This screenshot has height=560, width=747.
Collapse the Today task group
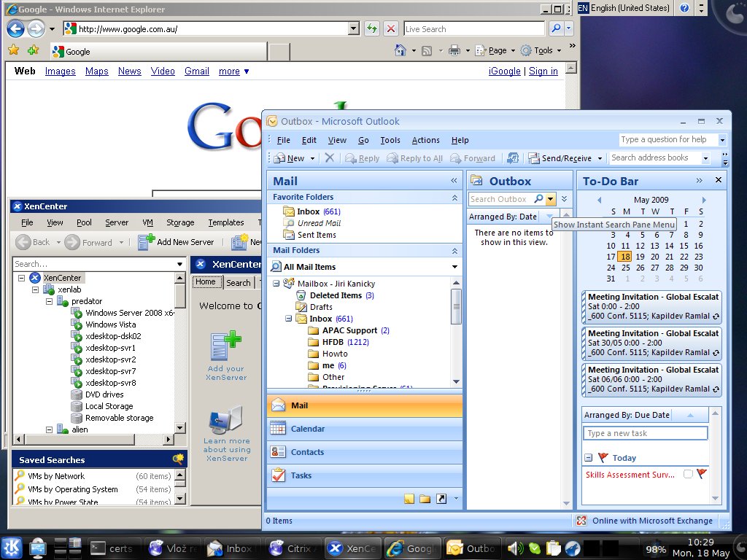point(589,458)
